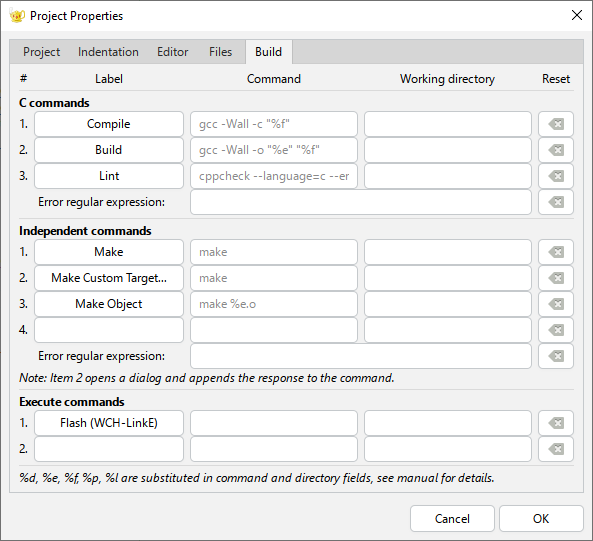The width and height of the screenshot is (593, 541).
Task: Click the Make Object label button
Action: coord(109,304)
